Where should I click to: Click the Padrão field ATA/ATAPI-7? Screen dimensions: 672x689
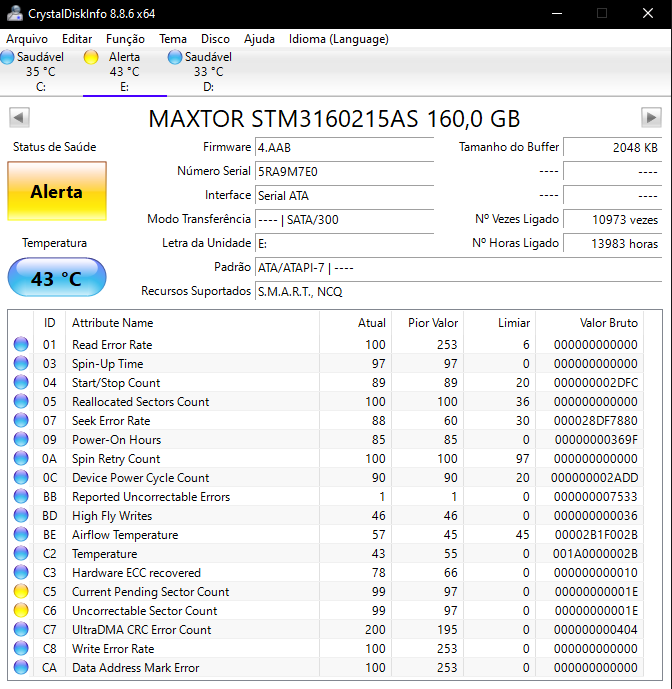(x=458, y=268)
